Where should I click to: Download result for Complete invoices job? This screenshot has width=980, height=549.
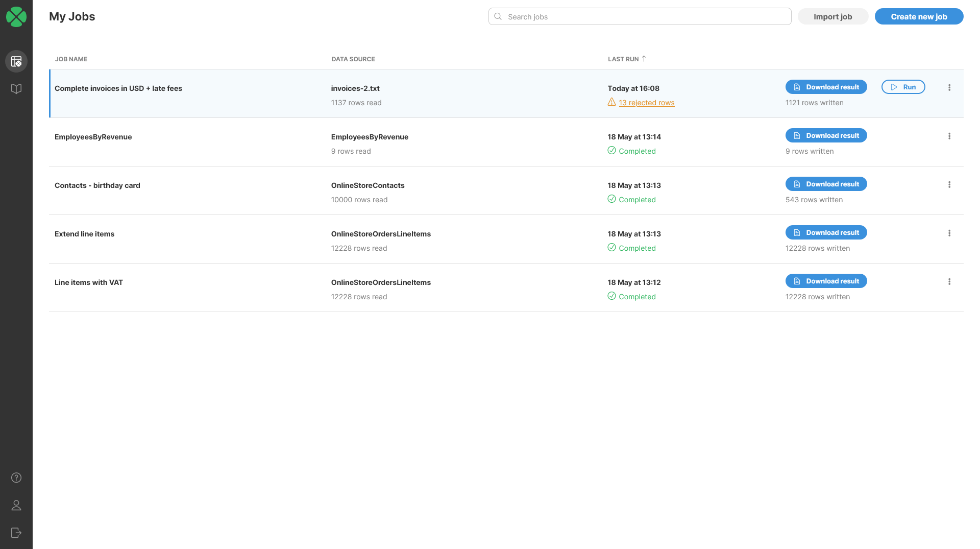pos(826,87)
